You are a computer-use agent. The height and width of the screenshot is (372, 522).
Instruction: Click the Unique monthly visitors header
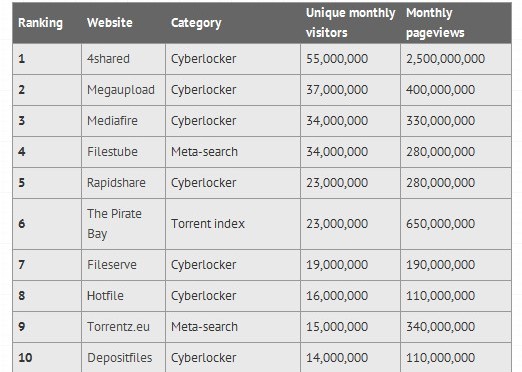(x=350, y=23)
